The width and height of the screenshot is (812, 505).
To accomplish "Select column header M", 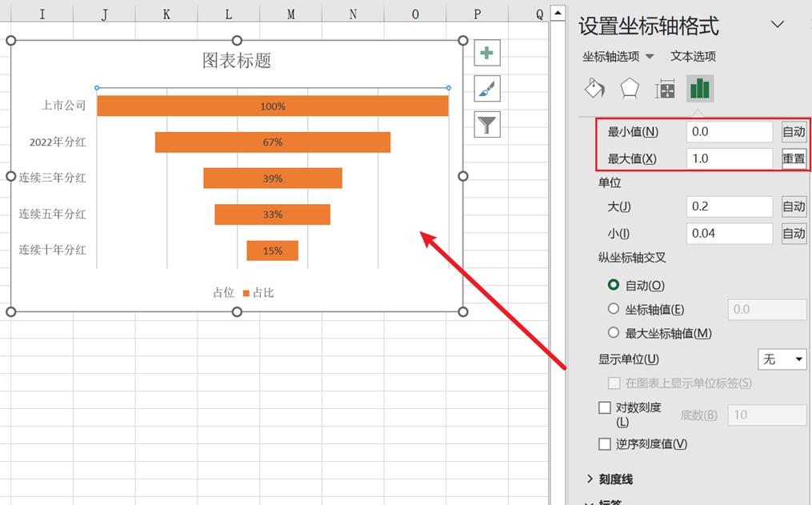I will [290, 14].
